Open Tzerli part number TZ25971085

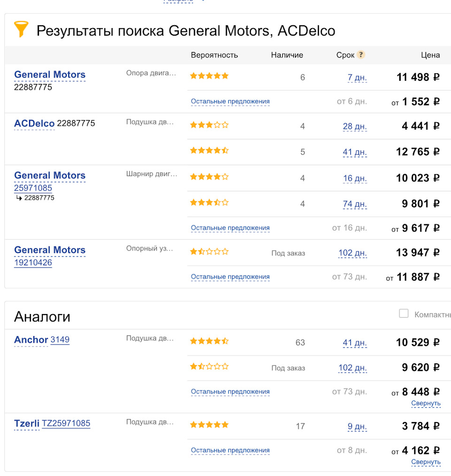point(66,423)
